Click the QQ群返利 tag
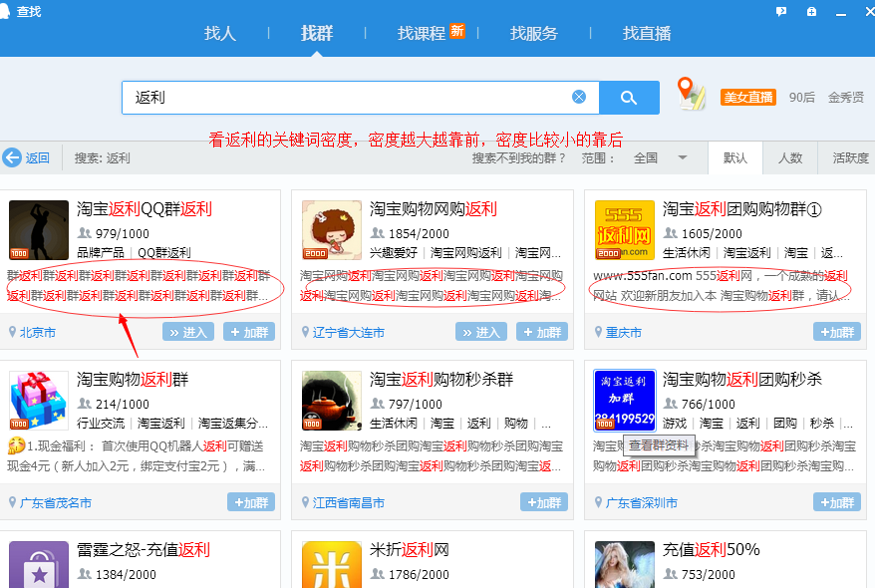The width and height of the screenshot is (875, 588). click(164, 253)
